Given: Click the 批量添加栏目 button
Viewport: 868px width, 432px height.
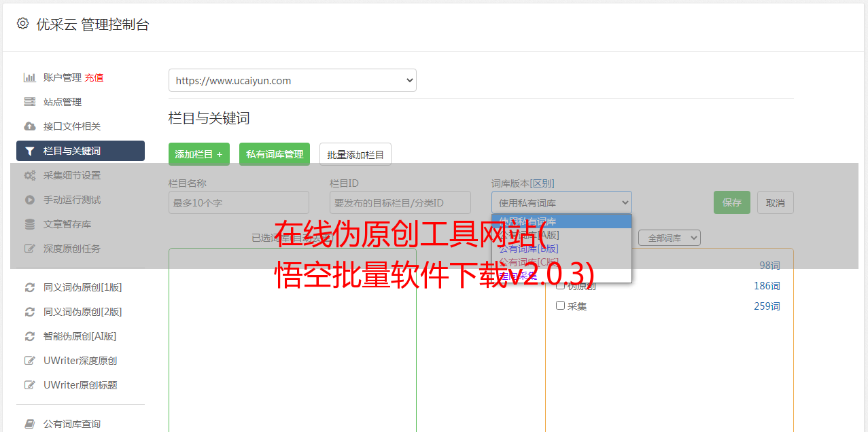Looking at the screenshot, I should click(355, 154).
